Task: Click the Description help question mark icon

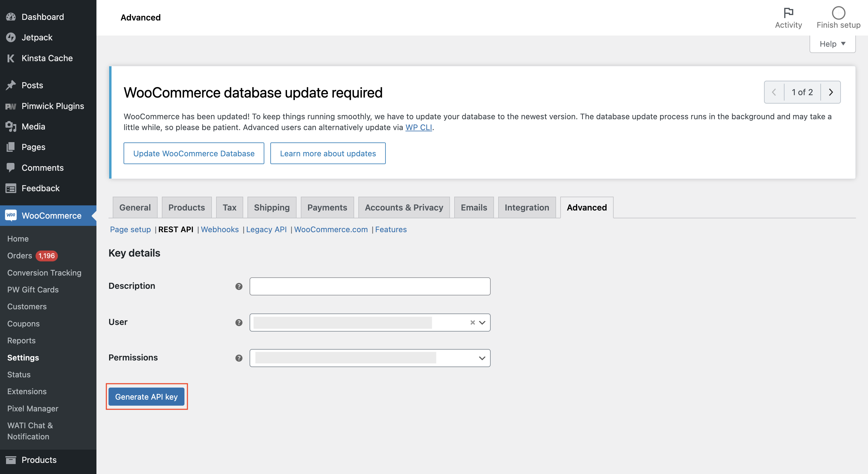Action: click(x=239, y=286)
